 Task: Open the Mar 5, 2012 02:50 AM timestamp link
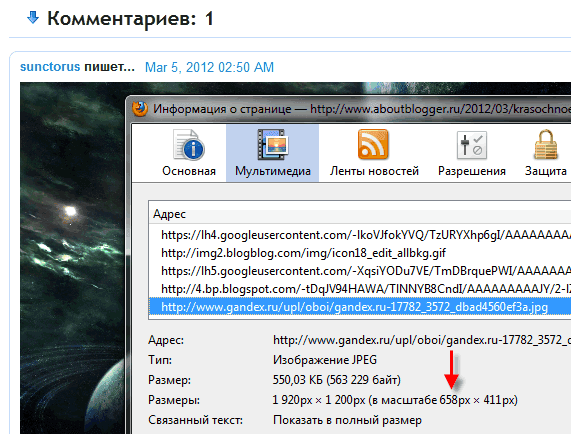point(209,67)
